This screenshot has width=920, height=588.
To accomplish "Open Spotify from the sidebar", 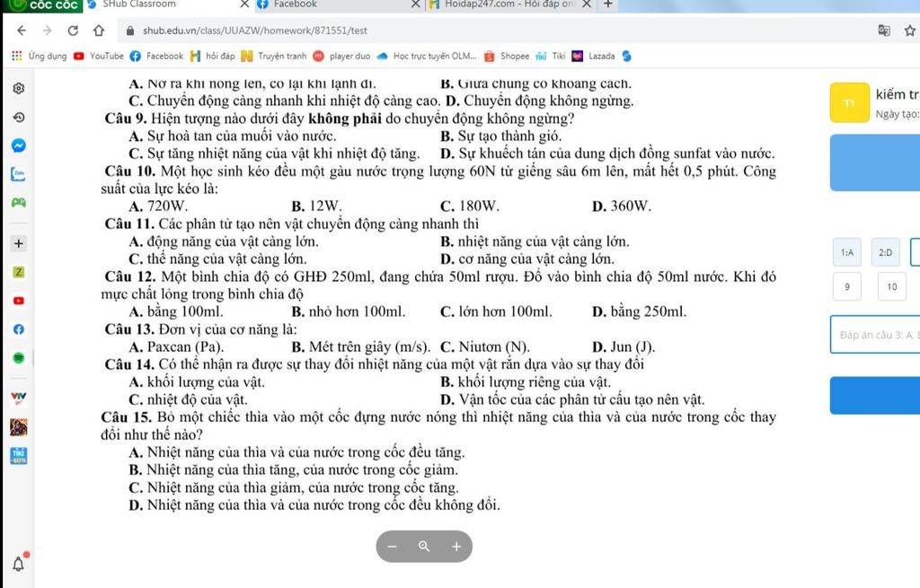I will (x=19, y=357).
